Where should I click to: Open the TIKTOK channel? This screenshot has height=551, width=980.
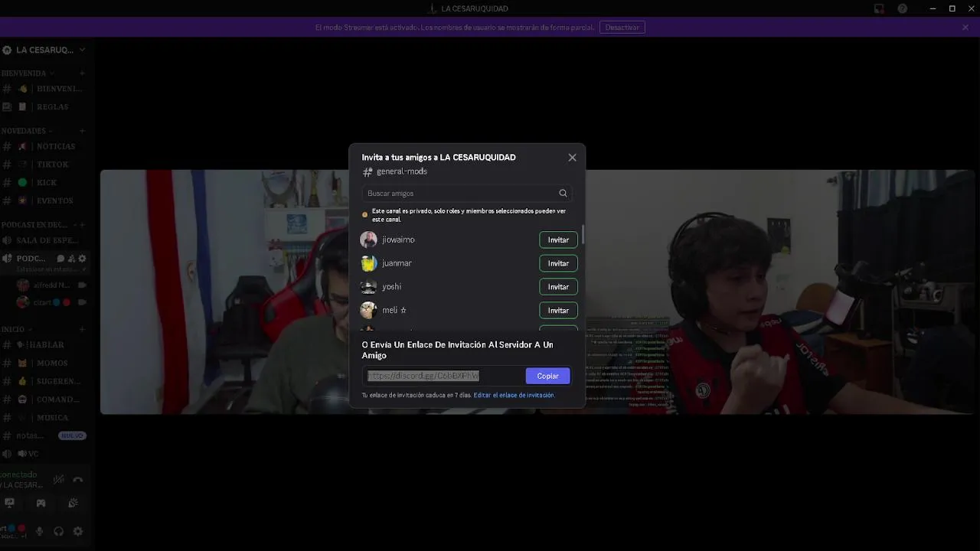(x=46, y=165)
